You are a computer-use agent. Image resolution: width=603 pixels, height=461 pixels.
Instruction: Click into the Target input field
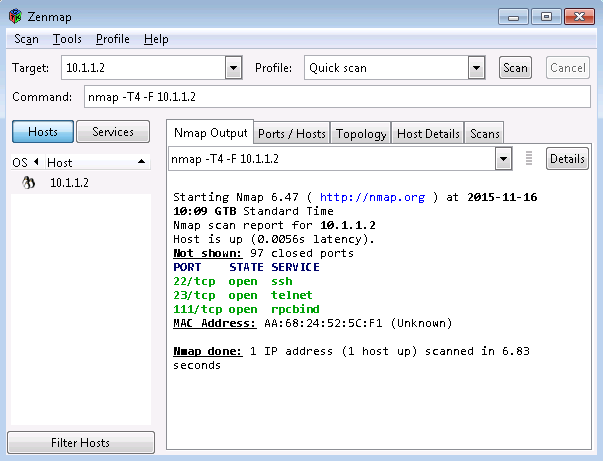coord(143,68)
